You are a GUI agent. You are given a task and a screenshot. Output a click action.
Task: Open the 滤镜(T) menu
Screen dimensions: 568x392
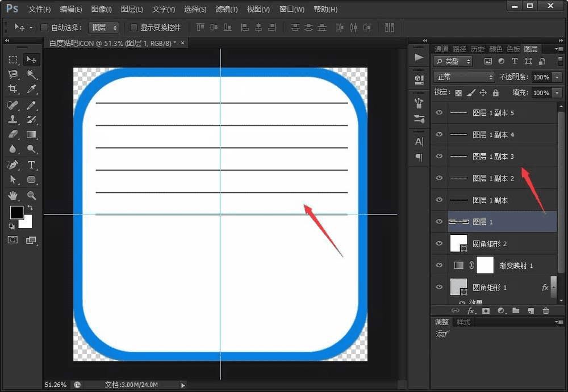pyautogui.click(x=227, y=10)
